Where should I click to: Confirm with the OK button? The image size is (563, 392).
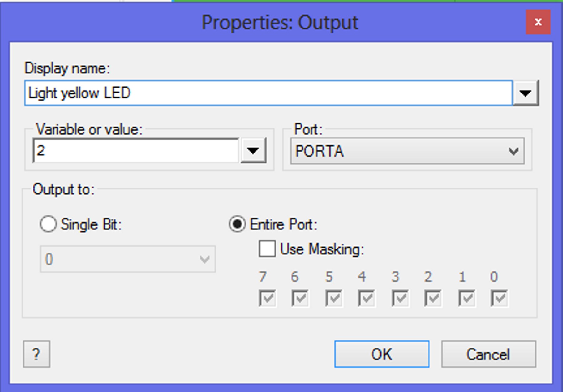(x=382, y=354)
